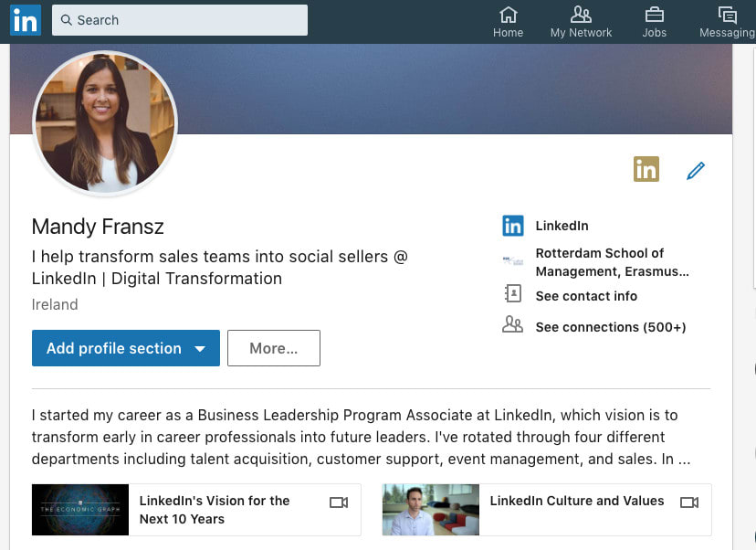Open the LinkedIn Culture and Values video
This screenshot has width=756, height=550.
(x=547, y=510)
